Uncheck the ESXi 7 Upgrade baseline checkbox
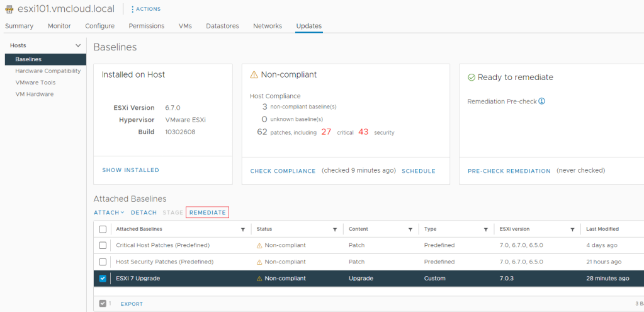Image resolution: width=644 pixels, height=312 pixels. pyautogui.click(x=103, y=279)
